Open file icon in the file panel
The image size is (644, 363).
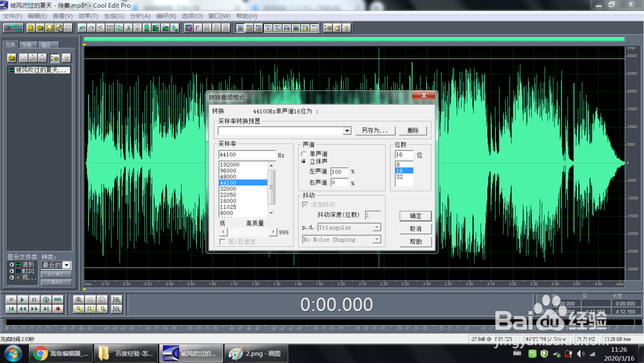[x=12, y=58]
